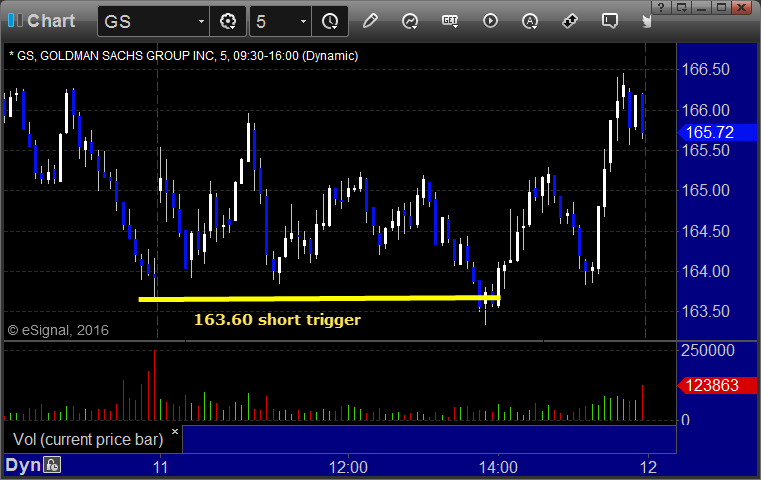Screen dimensions: 761x480
Task: Close the Vol study panel
Action: (x=175, y=431)
